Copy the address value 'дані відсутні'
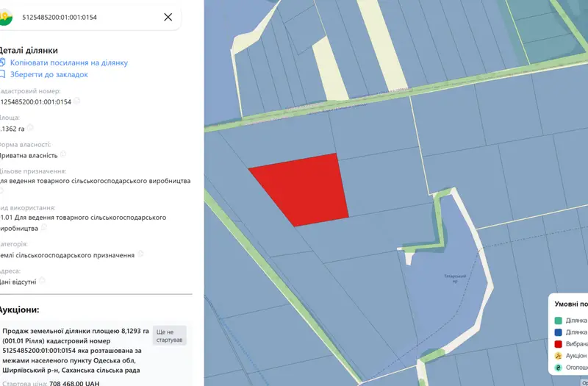The height and width of the screenshot is (386, 588). tap(42, 281)
